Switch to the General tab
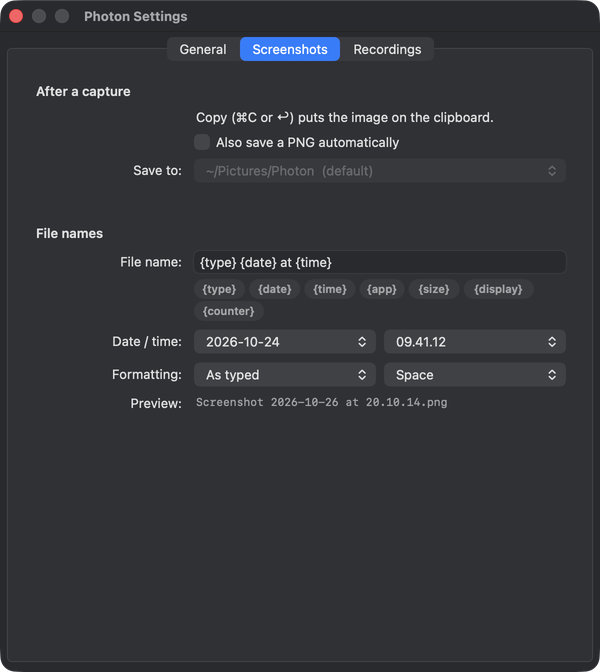Image resolution: width=600 pixels, height=672 pixels. pyautogui.click(x=203, y=49)
